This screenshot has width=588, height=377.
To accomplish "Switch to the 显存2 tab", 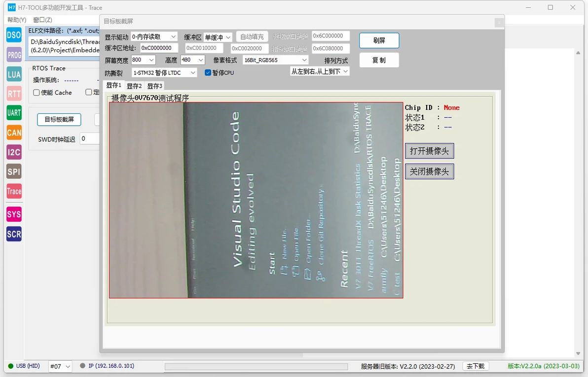I will tap(134, 86).
